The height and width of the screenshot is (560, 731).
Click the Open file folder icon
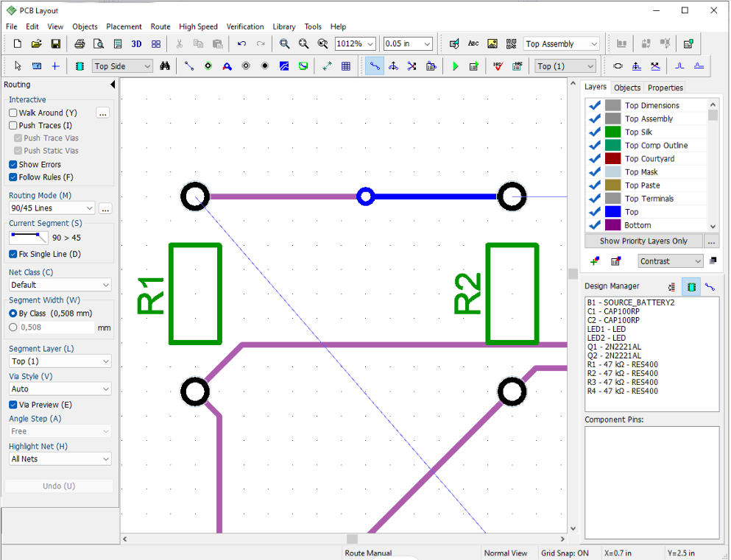pyautogui.click(x=36, y=44)
